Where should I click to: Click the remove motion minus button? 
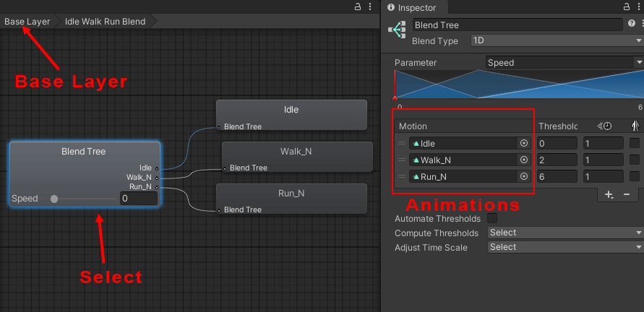626,194
